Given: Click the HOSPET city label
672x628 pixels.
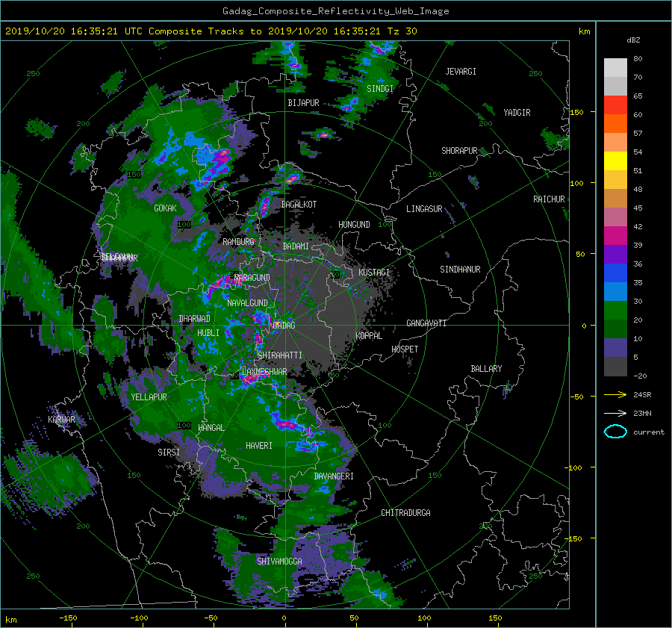Looking at the screenshot, I should click(x=405, y=349).
